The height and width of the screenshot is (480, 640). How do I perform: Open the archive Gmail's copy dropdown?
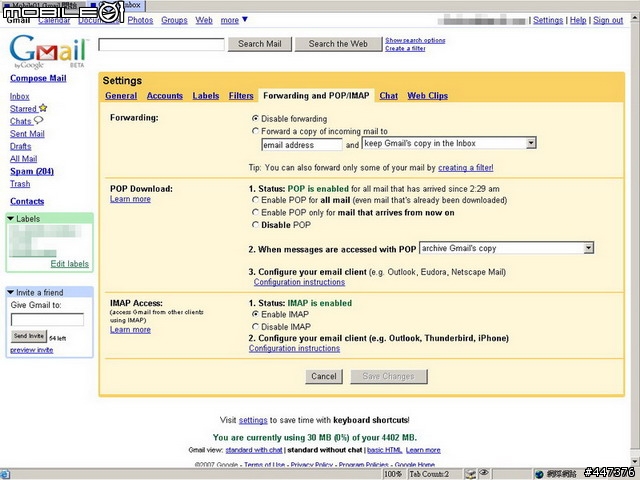507,248
